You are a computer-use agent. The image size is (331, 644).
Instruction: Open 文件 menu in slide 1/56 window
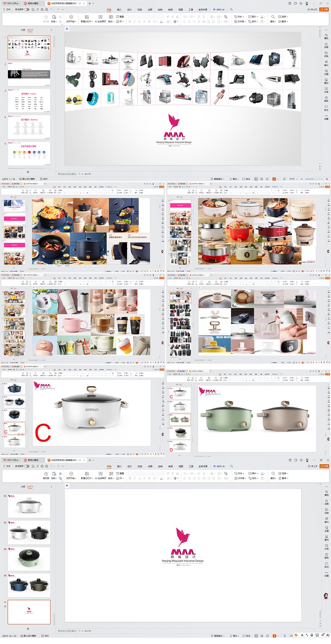pyautogui.click(x=7, y=10)
